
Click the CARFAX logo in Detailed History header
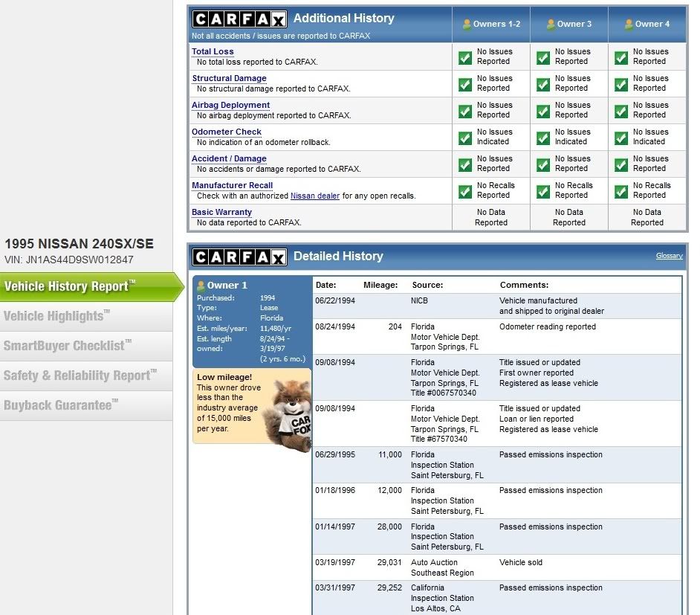pos(239,257)
